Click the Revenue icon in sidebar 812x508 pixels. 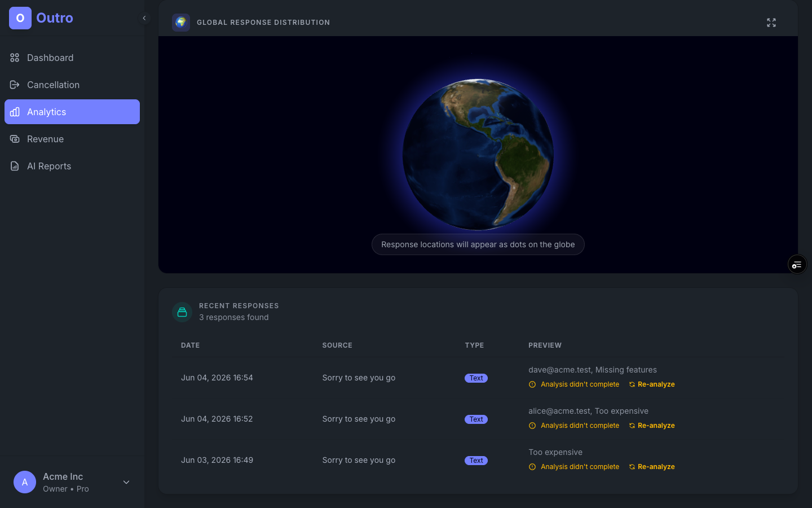(15, 139)
